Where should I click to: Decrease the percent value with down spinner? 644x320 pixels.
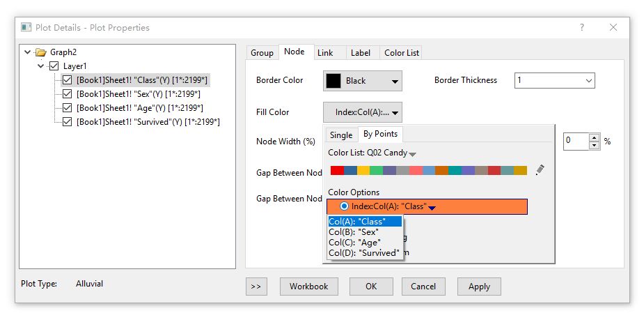(595, 145)
